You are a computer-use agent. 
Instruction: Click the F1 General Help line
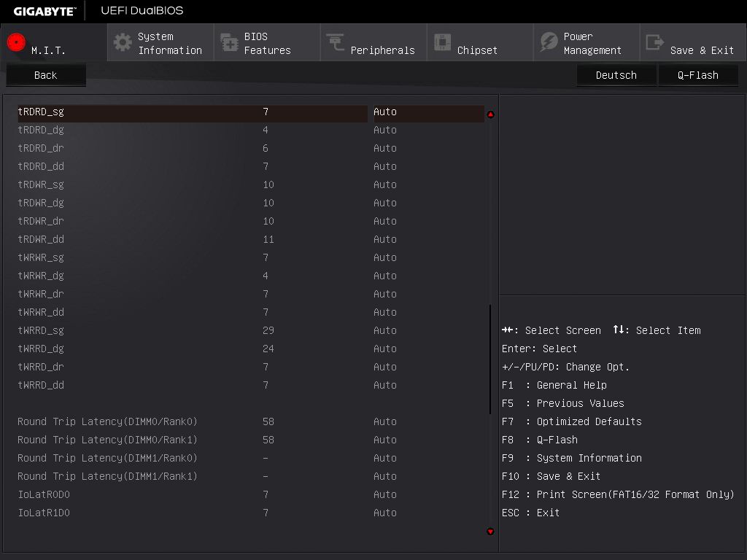[x=554, y=385]
